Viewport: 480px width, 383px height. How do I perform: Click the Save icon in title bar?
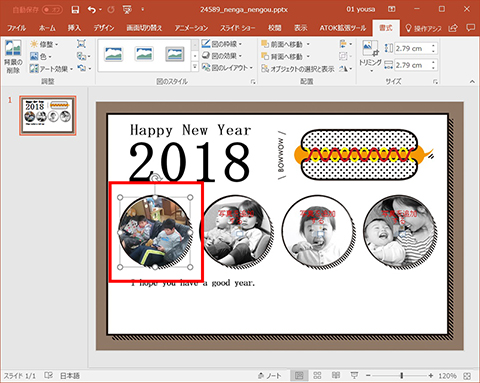click(75, 10)
